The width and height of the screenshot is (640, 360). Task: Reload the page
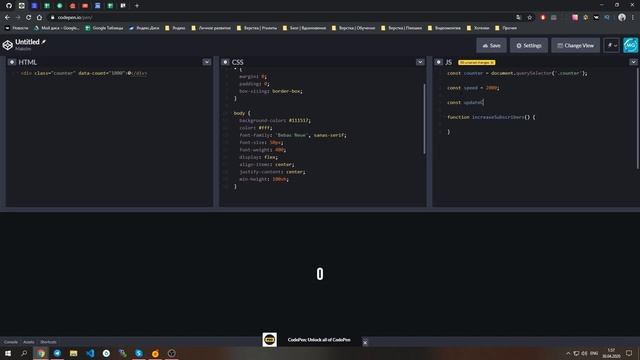pyautogui.click(x=29, y=18)
